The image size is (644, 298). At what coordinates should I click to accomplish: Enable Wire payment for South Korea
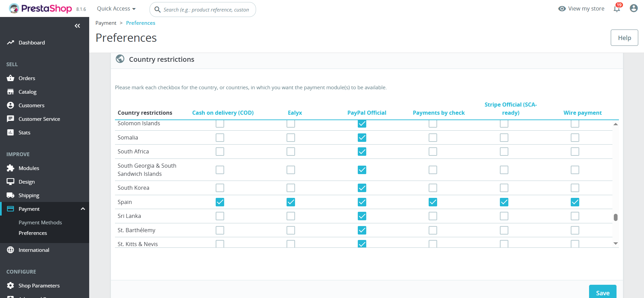pos(575,188)
